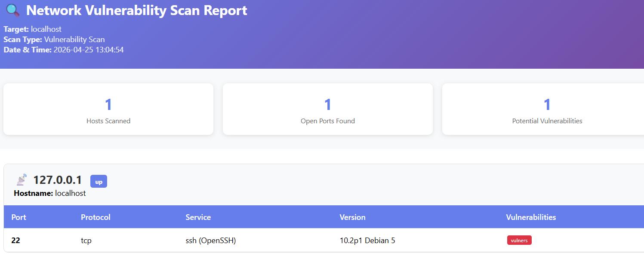Open the scan target localhost link
The height and width of the screenshot is (262, 644).
click(x=46, y=29)
